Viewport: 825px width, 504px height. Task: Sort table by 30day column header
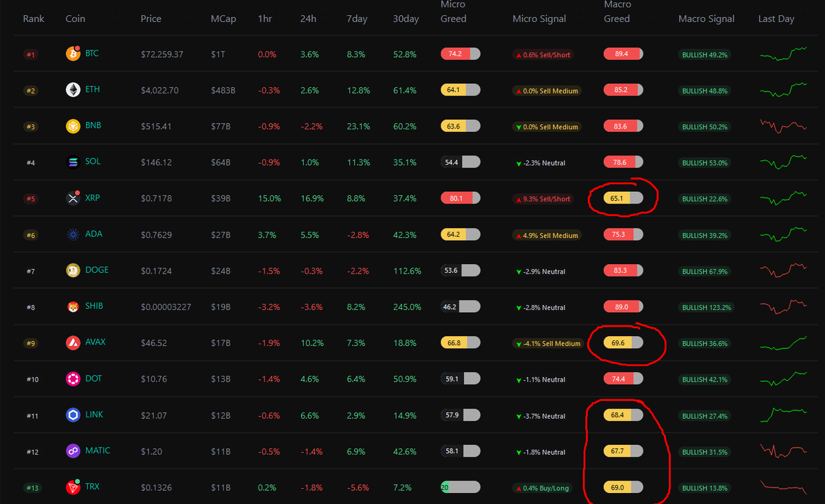pos(406,19)
